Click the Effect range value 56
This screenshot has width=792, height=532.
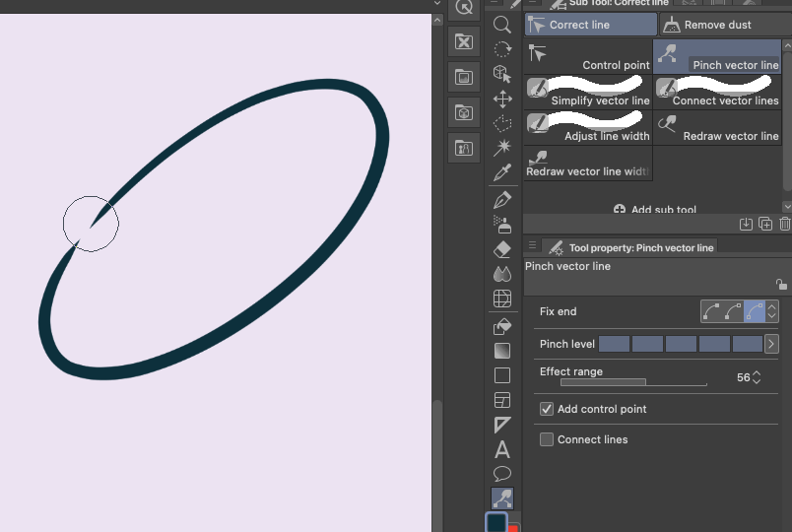pos(743,377)
